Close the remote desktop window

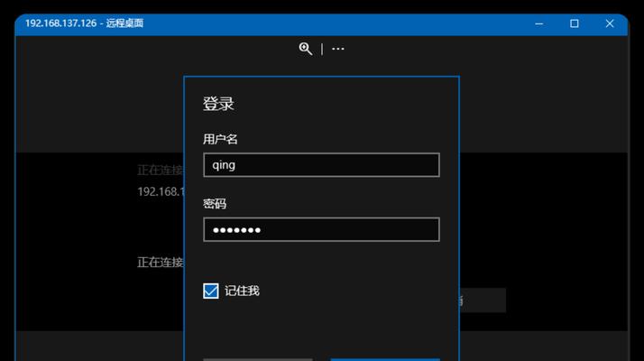click(610, 23)
